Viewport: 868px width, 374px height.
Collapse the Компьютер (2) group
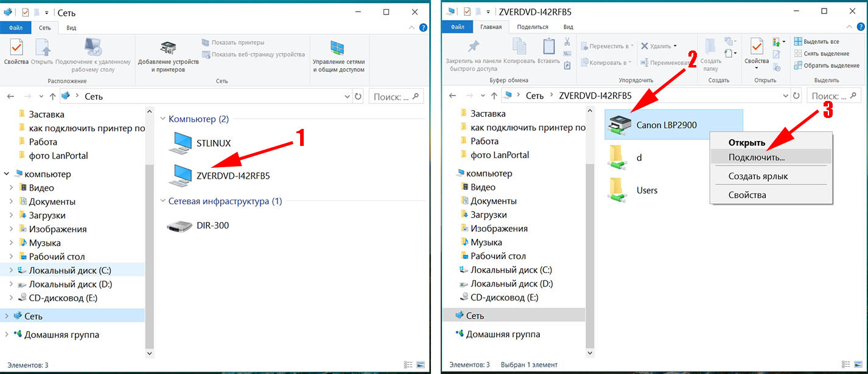coord(163,119)
